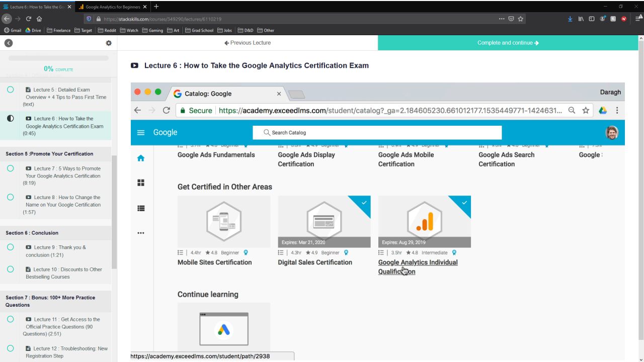This screenshot has width=644, height=362.
Task: Toggle completion circle for Lecture 7
Action: [10, 168]
